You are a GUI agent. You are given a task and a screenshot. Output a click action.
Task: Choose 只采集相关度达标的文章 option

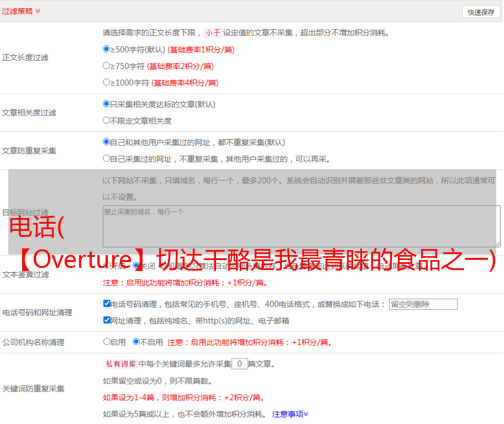click(106, 104)
